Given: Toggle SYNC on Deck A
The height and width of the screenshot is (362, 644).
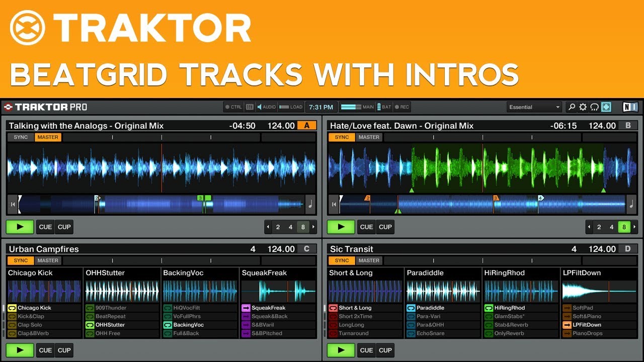Looking at the screenshot, I should (x=21, y=137).
